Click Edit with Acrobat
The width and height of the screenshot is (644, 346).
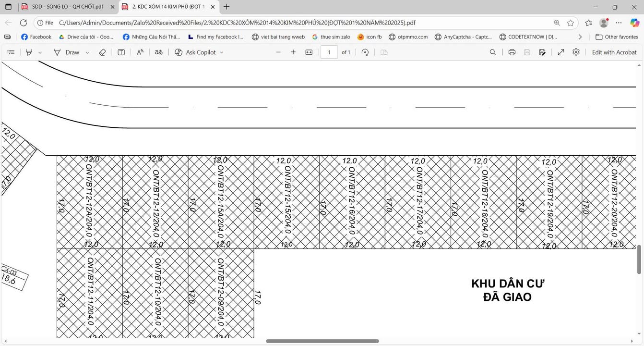pyautogui.click(x=614, y=52)
